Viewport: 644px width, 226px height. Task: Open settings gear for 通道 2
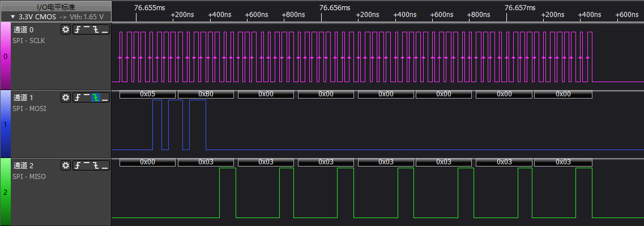click(66, 165)
